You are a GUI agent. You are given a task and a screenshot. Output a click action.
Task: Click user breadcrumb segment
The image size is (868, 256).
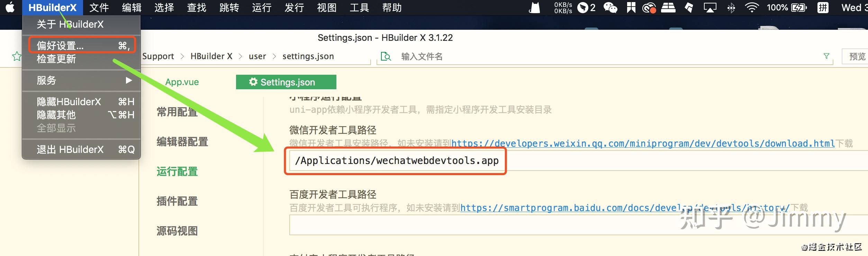pos(257,56)
